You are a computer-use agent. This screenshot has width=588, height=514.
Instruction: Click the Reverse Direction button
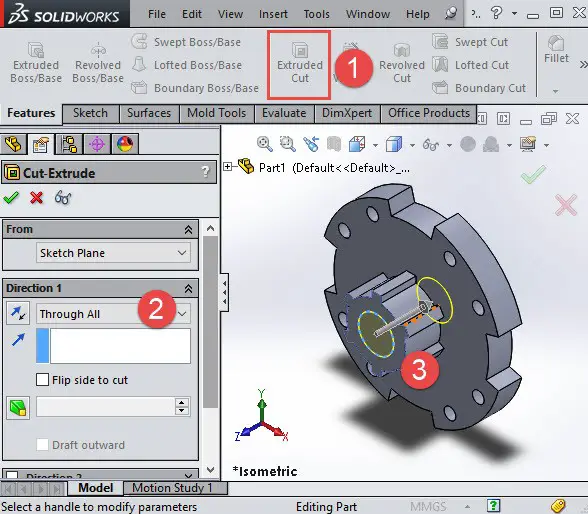click(18, 313)
